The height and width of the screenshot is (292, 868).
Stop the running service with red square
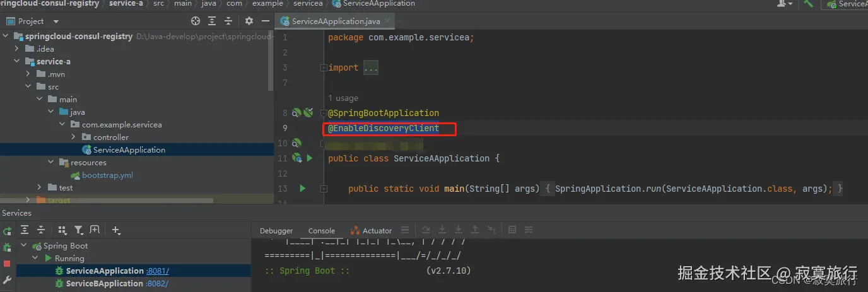[7, 264]
